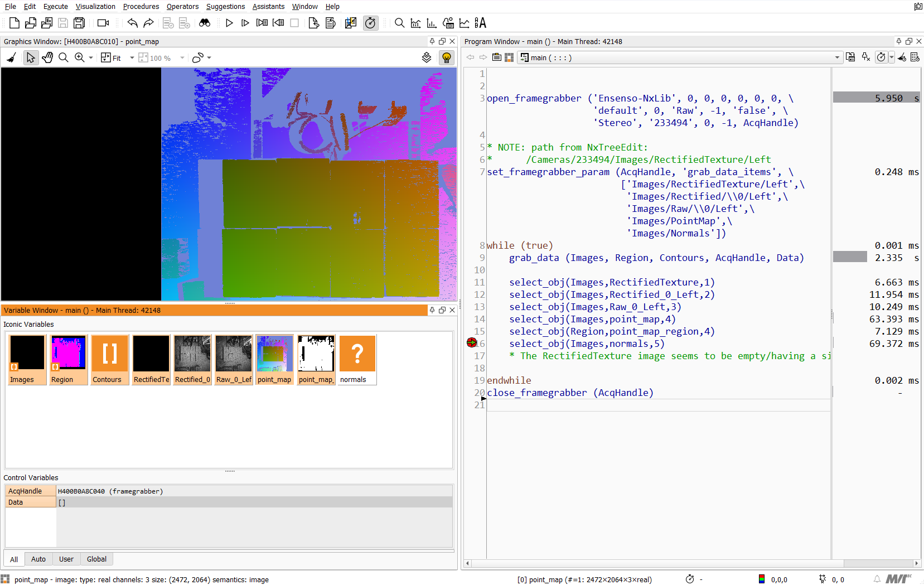The image size is (924, 585).
Task: Open the Line Profile tool
Action: pyautogui.click(x=464, y=23)
